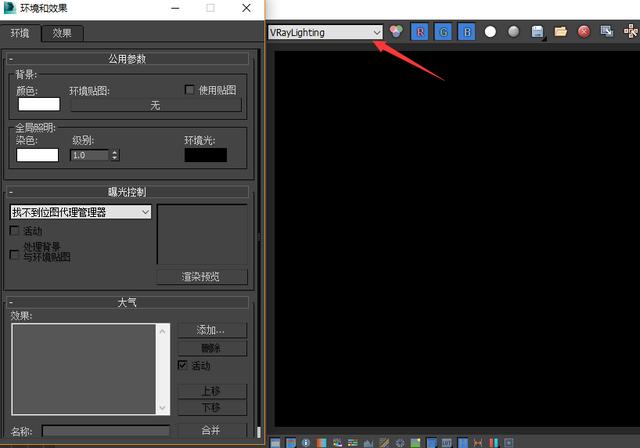Click the 无 environment map button
Screen dimensions: 640x448
[x=156, y=105]
